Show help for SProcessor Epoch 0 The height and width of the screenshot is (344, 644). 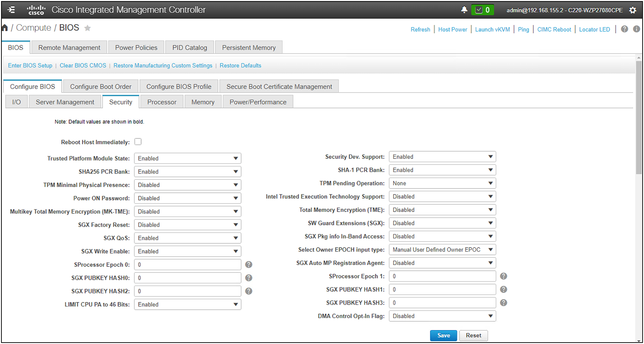(249, 265)
